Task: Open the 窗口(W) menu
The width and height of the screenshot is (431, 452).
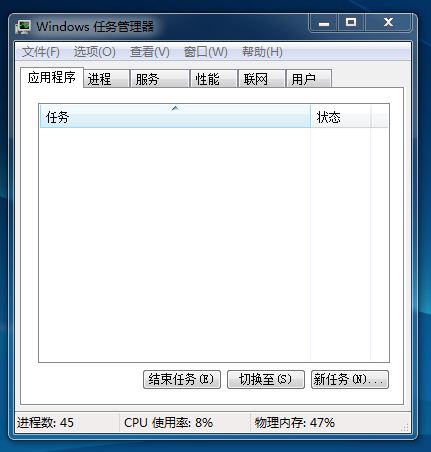Action: pyautogui.click(x=206, y=52)
